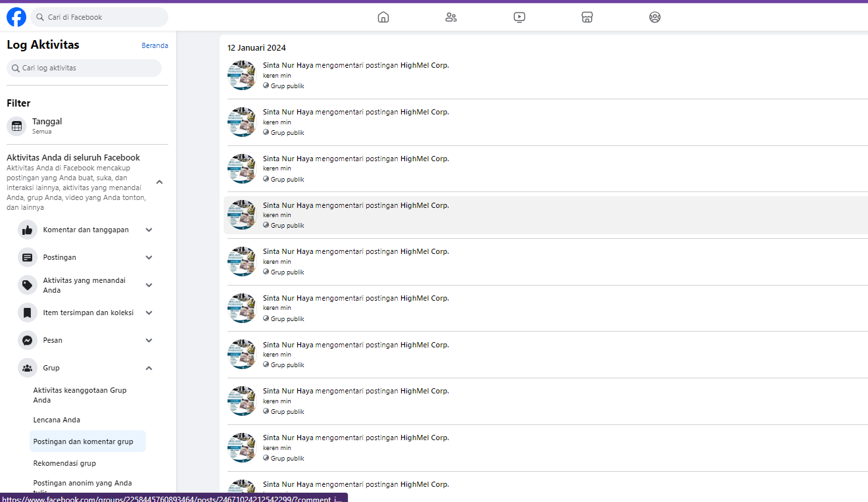Click the Messenger icon beside Pesan
The width and height of the screenshot is (868, 502).
tap(28, 340)
